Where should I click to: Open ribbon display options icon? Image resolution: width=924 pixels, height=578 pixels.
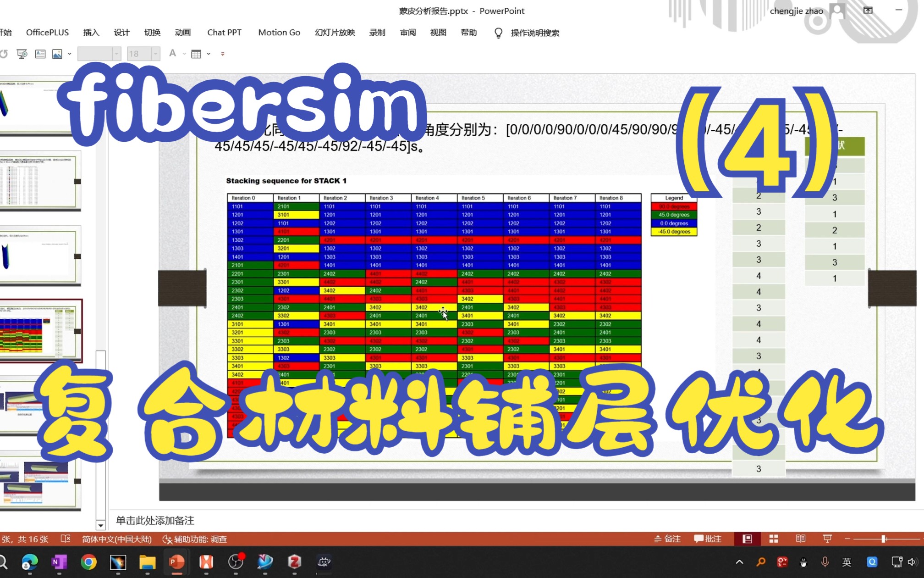[x=868, y=10]
